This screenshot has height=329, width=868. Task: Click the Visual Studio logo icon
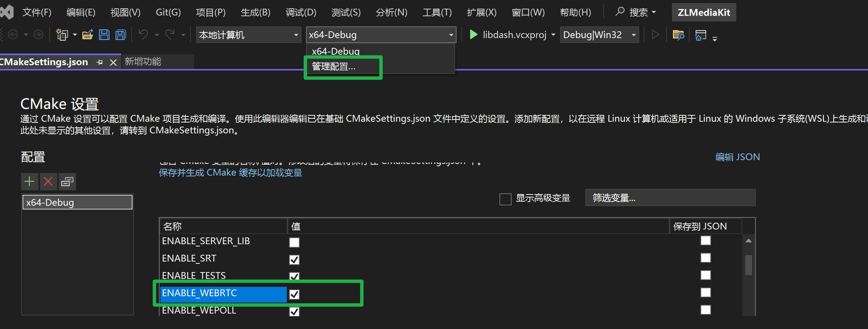pyautogui.click(x=6, y=12)
